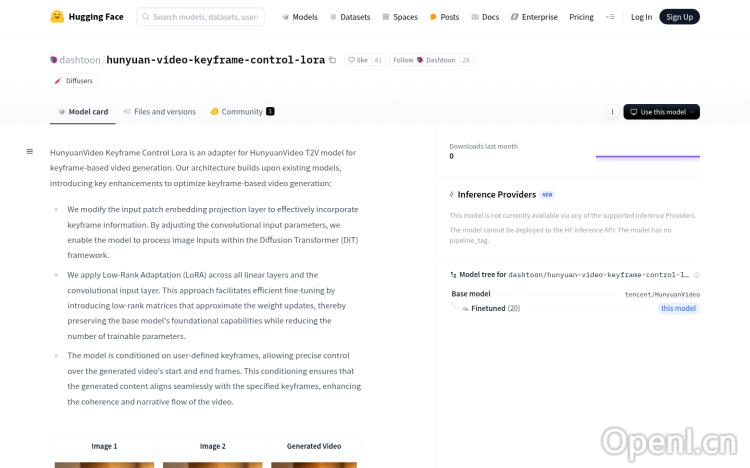Image resolution: width=750 pixels, height=468 pixels.
Task: Click the Base model label
Action: (x=471, y=294)
